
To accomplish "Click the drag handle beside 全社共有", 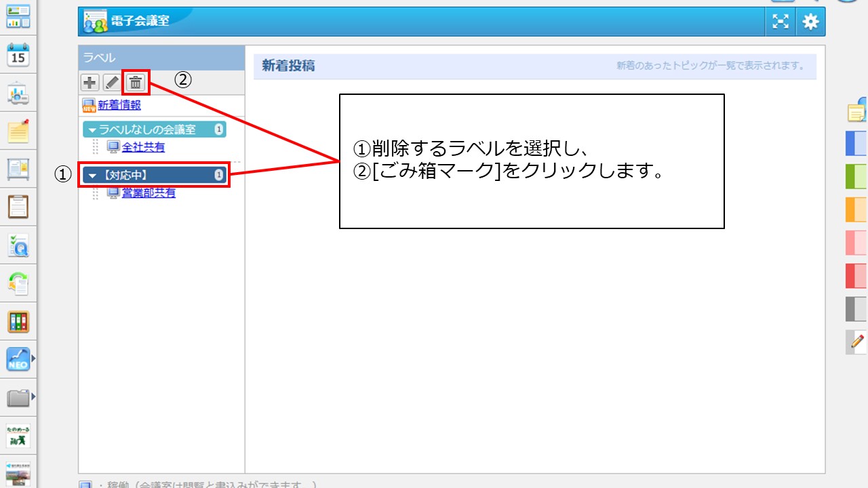I will pos(96,147).
